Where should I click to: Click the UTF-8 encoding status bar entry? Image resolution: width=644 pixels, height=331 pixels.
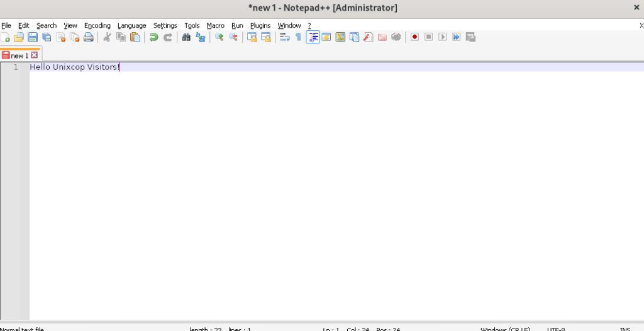coord(556,329)
